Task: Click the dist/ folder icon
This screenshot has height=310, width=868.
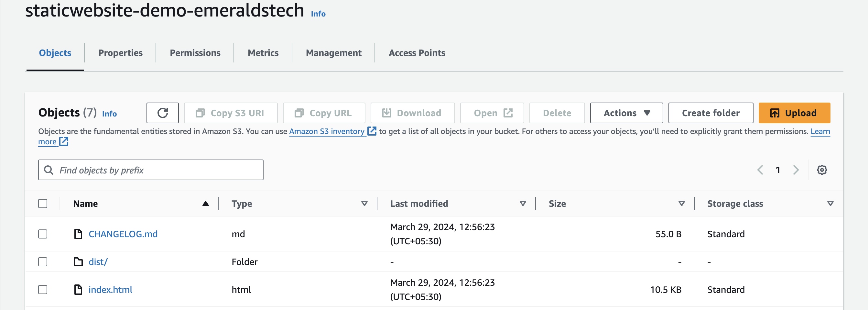Action: point(78,262)
